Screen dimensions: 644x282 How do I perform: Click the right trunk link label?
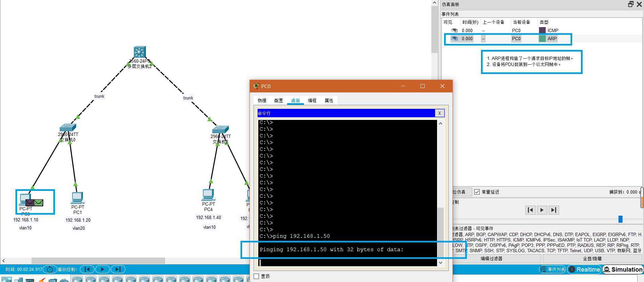188,98
